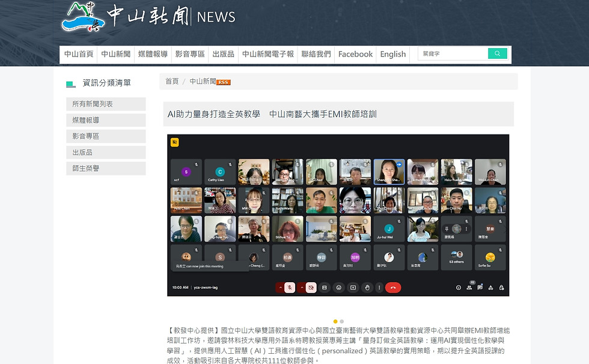Click the emoji reaction icon in Meet toolbar
This screenshot has width=589, height=364.
(x=339, y=288)
